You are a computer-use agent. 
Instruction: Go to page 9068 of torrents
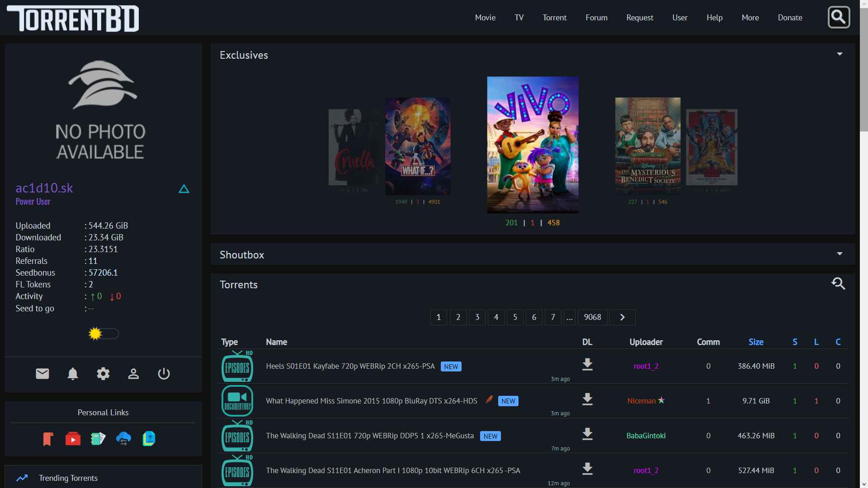coord(592,317)
